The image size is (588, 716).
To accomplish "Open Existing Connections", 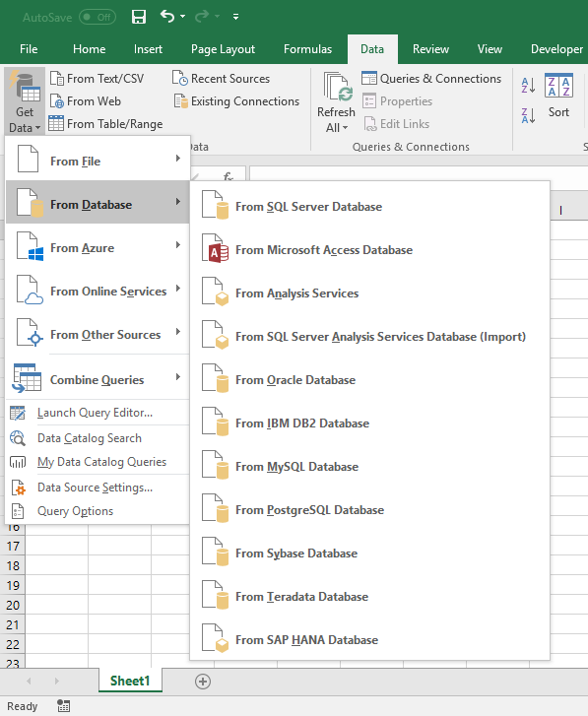I will [236, 101].
